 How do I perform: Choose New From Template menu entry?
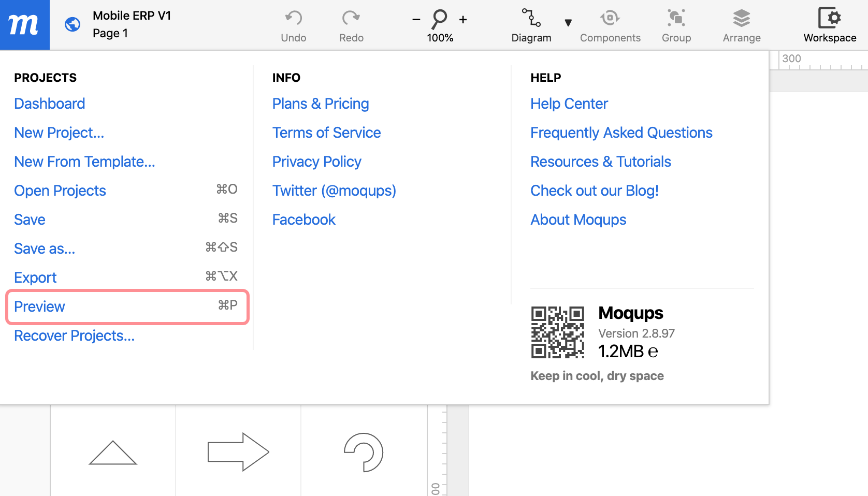click(84, 162)
